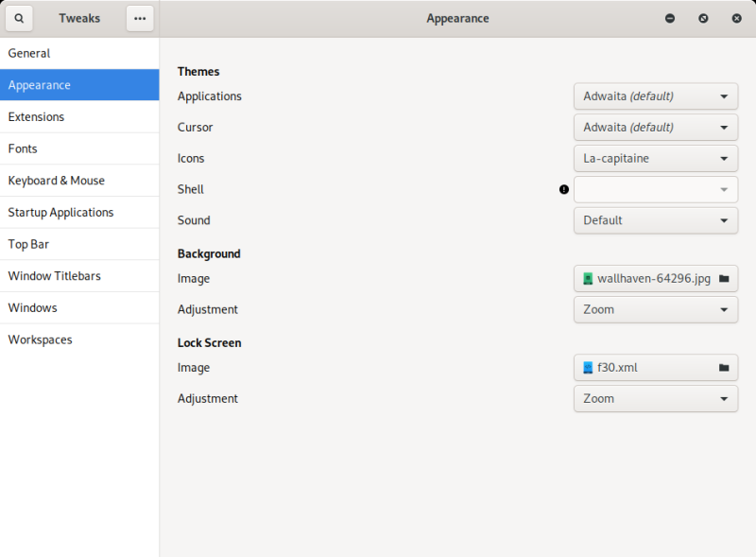The height and width of the screenshot is (557, 756).
Task: Open the Icons theme selector showing La-capitaine
Action: pos(656,158)
